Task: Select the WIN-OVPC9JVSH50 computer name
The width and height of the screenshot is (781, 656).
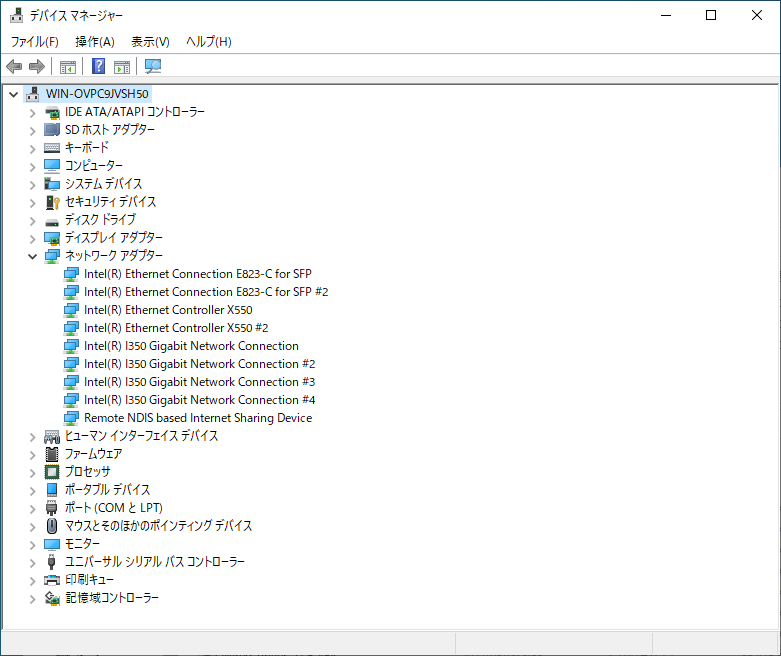Action: tap(97, 94)
